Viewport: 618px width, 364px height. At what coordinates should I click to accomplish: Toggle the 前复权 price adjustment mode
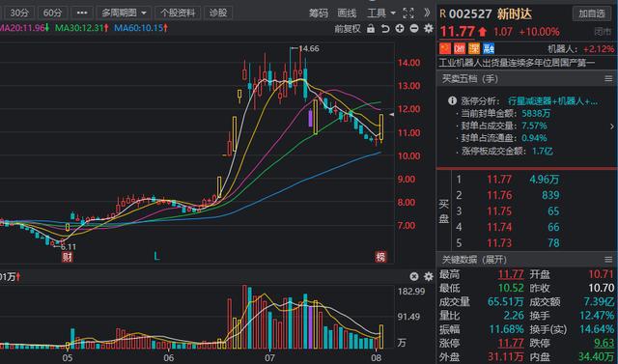click(x=348, y=29)
